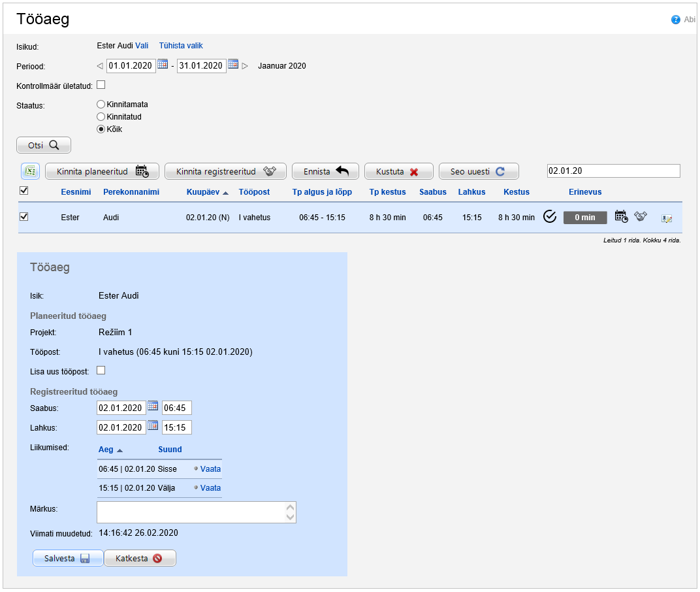The image size is (700, 592).
Task: Open the Abi help icon
Action: pyautogui.click(x=676, y=20)
